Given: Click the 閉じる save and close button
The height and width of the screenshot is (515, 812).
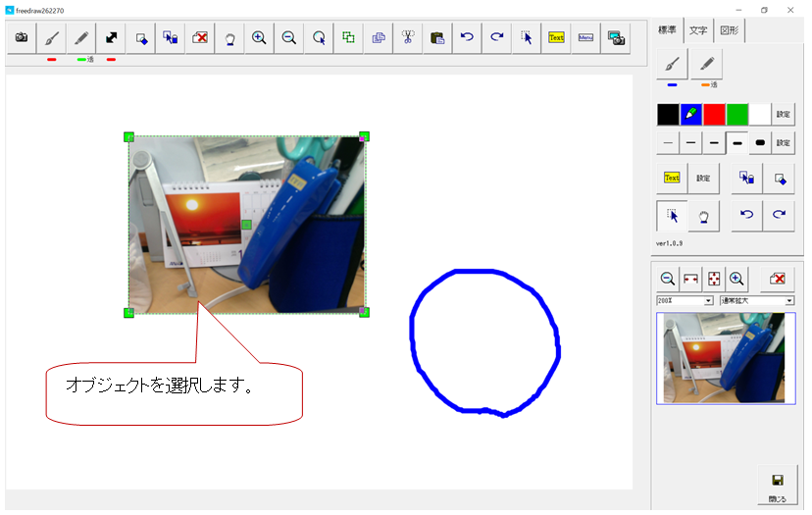Looking at the screenshot, I should tap(777, 486).
